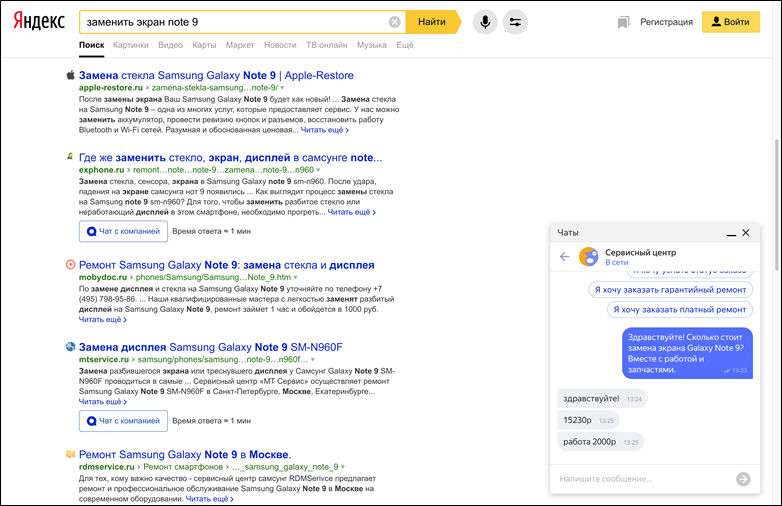
Task: Open Замена дисплея Samsung Galaxy Note 9 SM-N960F
Action: coord(210,347)
